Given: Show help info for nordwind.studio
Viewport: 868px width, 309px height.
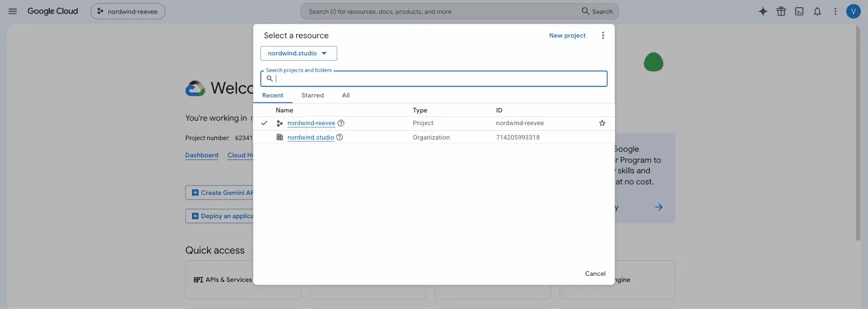Looking at the screenshot, I should [340, 137].
